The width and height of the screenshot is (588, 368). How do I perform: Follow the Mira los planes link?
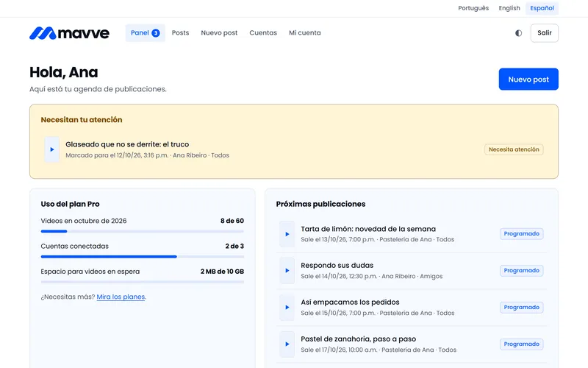(121, 297)
